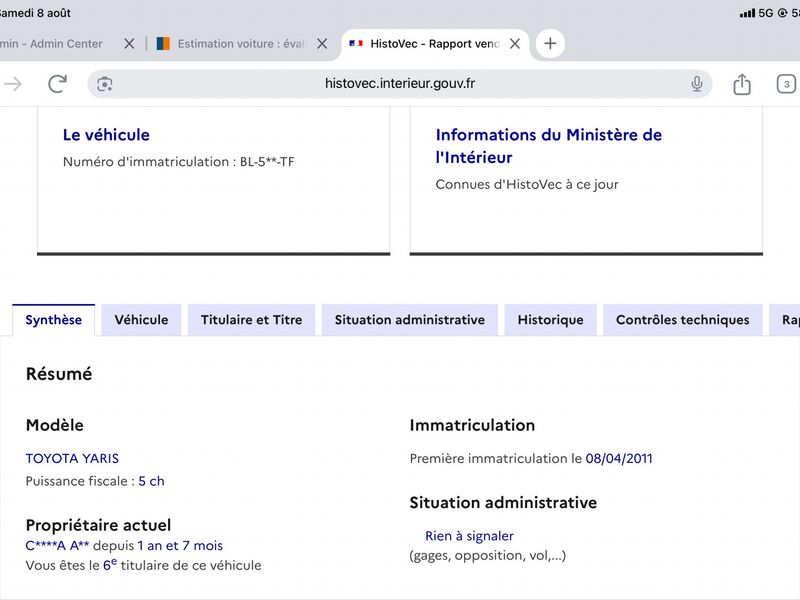Open the Historique tab
Viewport: 800px width, 600px height.
[551, 320]
